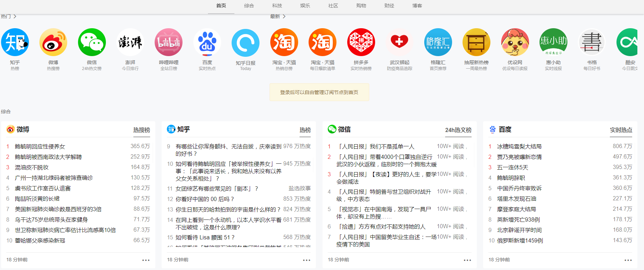Open 知乎 question 你看好中国的 00 后吗
This screenshot has height=270, width=644.
(204, 199)
